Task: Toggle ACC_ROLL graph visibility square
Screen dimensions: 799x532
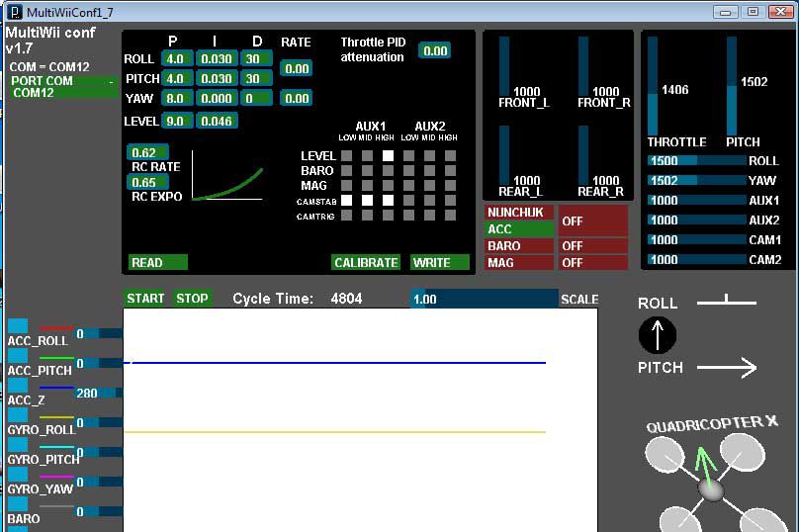Action: tap(18, 325)
